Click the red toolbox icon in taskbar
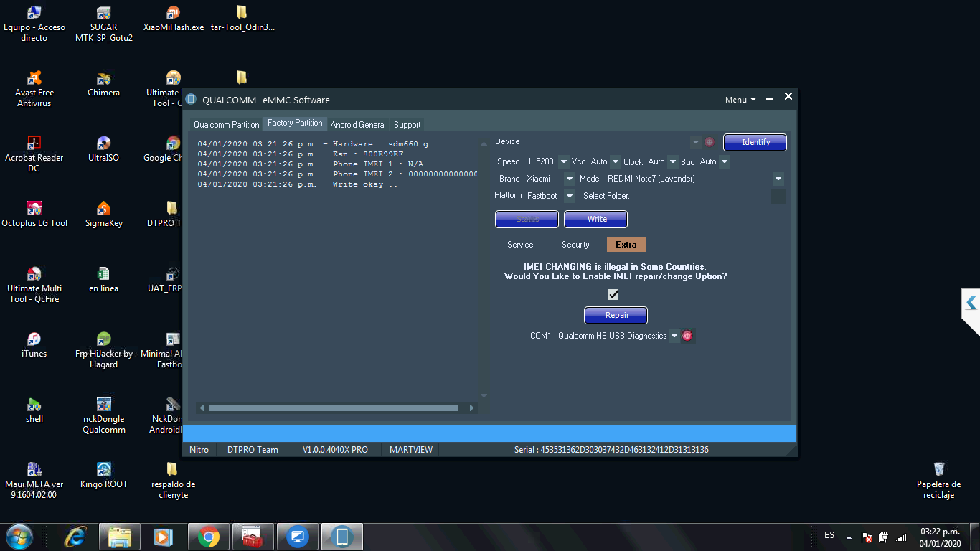This screenshot has height=551, width=980. (x=253, y=537)
